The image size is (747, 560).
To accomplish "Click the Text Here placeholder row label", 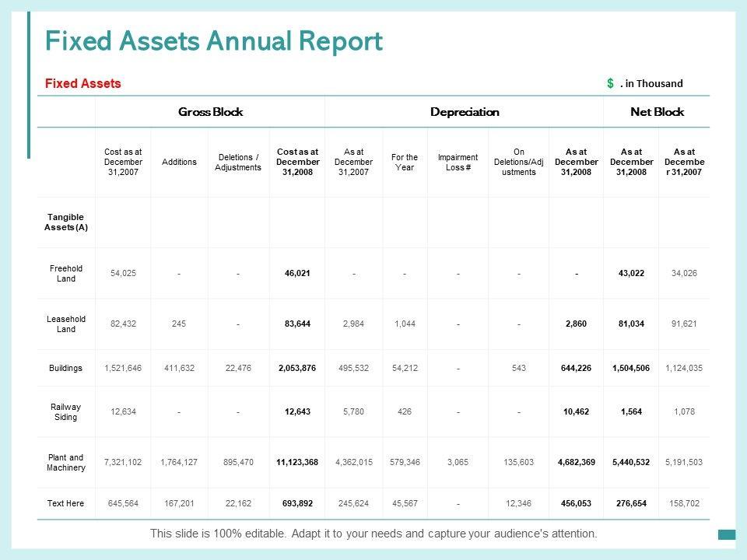I will point(66,503).
